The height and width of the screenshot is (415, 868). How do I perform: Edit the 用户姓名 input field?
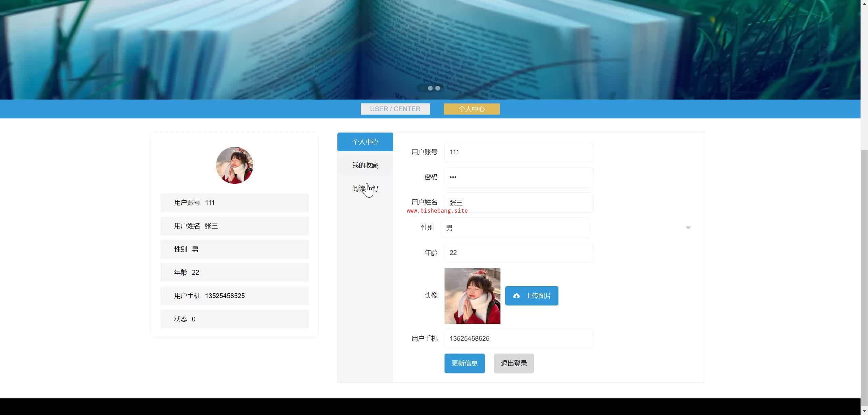[518, 203]
